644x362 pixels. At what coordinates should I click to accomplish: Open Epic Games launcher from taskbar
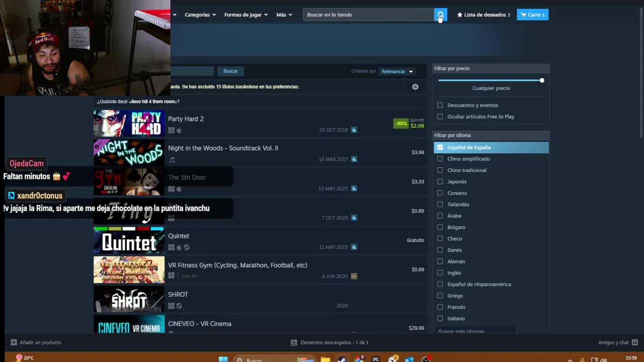coord(375,359)
